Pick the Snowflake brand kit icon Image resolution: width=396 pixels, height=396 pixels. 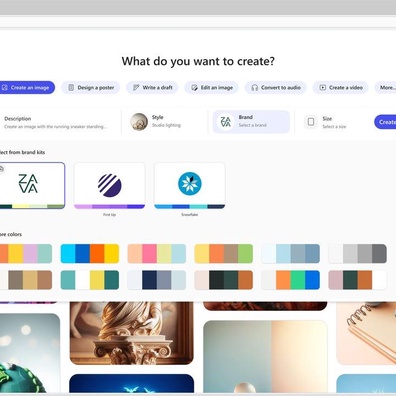pos(190,183)
